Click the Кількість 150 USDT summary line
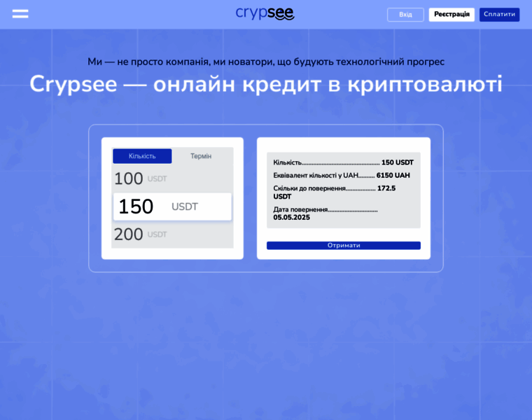The image size is (532, 420). click(344, 162)
